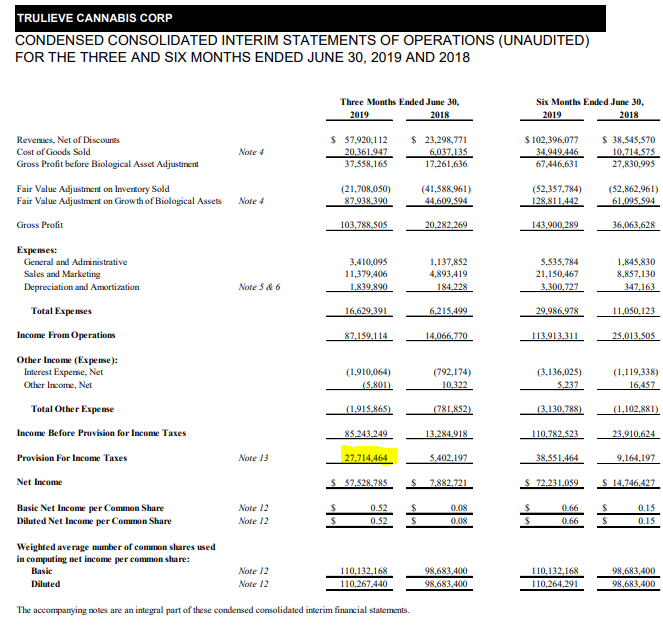
Task: Click gross profit before adjustment 37,558,165
Action: pyautogui.click(x=366, y=164)
